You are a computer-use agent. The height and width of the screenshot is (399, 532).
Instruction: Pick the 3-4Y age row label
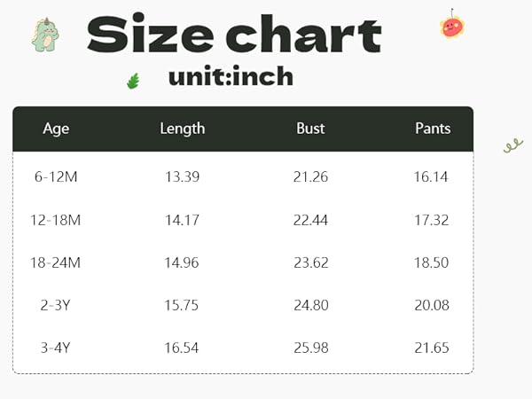click(x=56, y=347)
